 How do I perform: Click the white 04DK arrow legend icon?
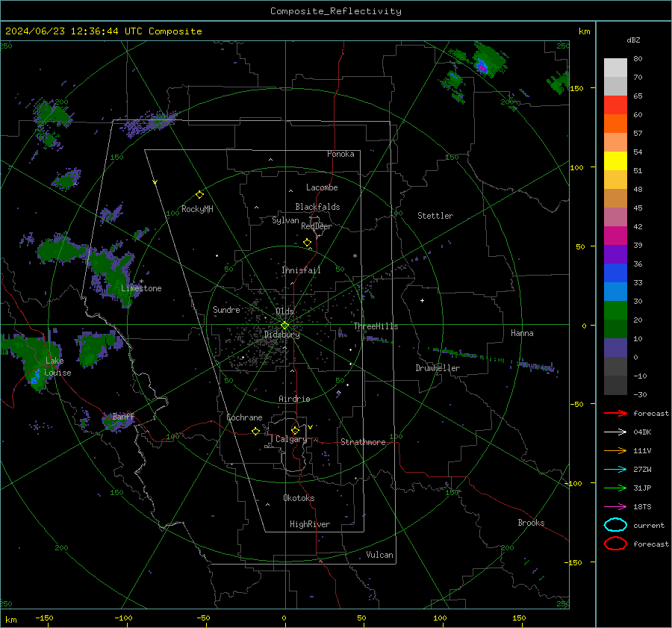click(615, 432)
